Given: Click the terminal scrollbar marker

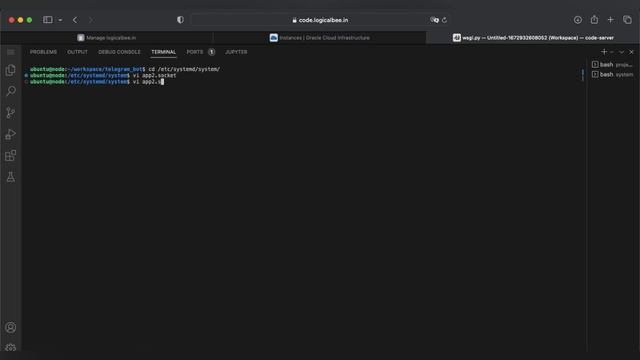Looking at the screenshot, I should pyautogui.click(x=582, y=75).
